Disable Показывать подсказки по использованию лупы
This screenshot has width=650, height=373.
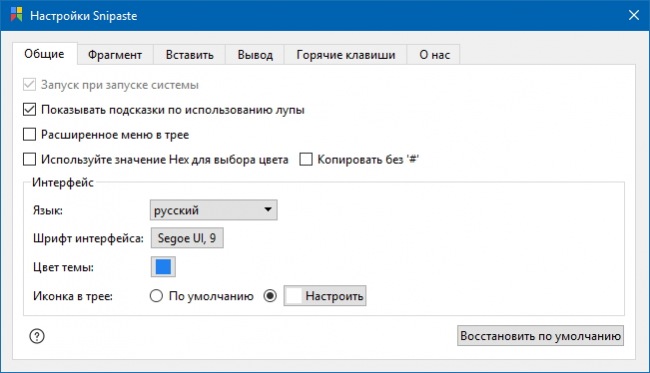point(29,110)
